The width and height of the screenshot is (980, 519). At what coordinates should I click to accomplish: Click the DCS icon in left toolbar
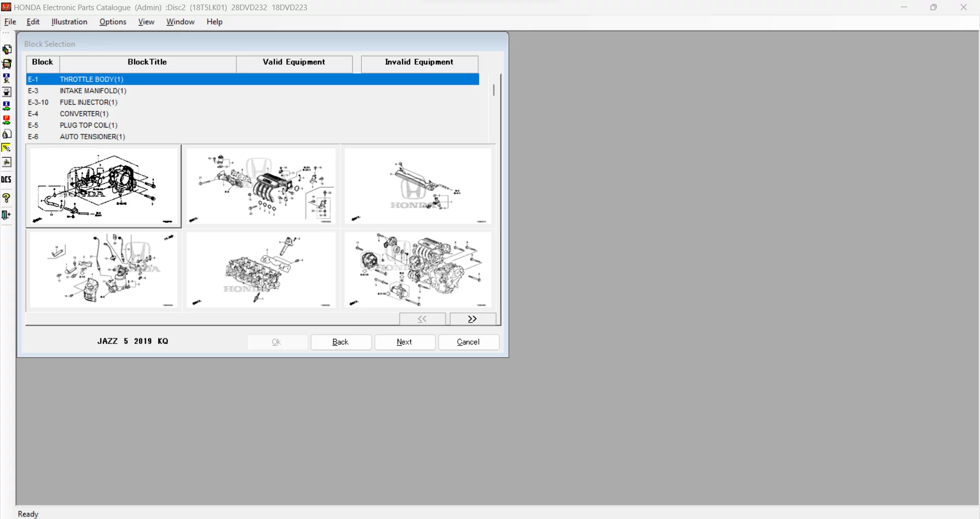pos(7,180)
